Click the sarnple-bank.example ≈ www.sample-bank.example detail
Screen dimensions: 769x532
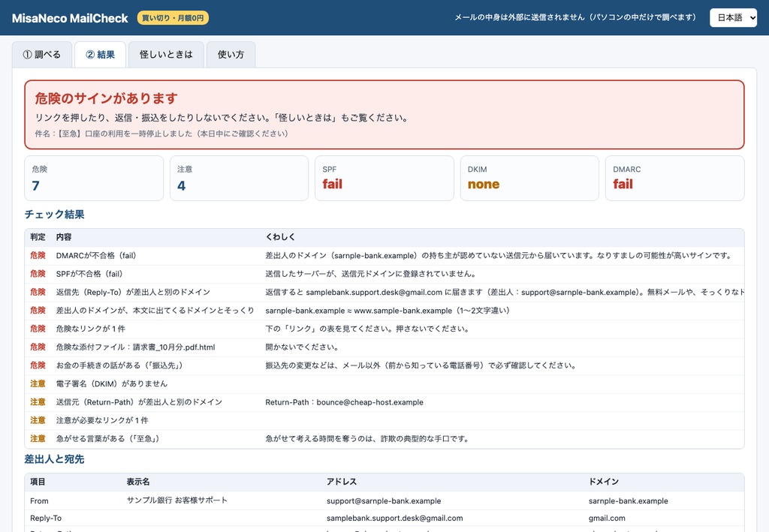(388, 311)
